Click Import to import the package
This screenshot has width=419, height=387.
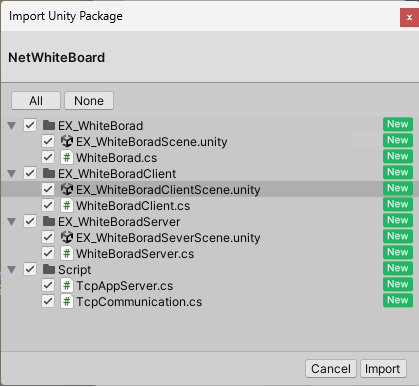pyautogui.click(x=383, y=369)
